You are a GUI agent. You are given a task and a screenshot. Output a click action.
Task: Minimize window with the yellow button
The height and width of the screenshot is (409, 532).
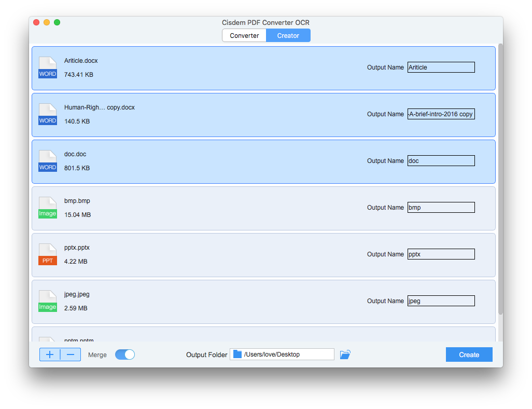pyautogui.click(x=47, y=22)
